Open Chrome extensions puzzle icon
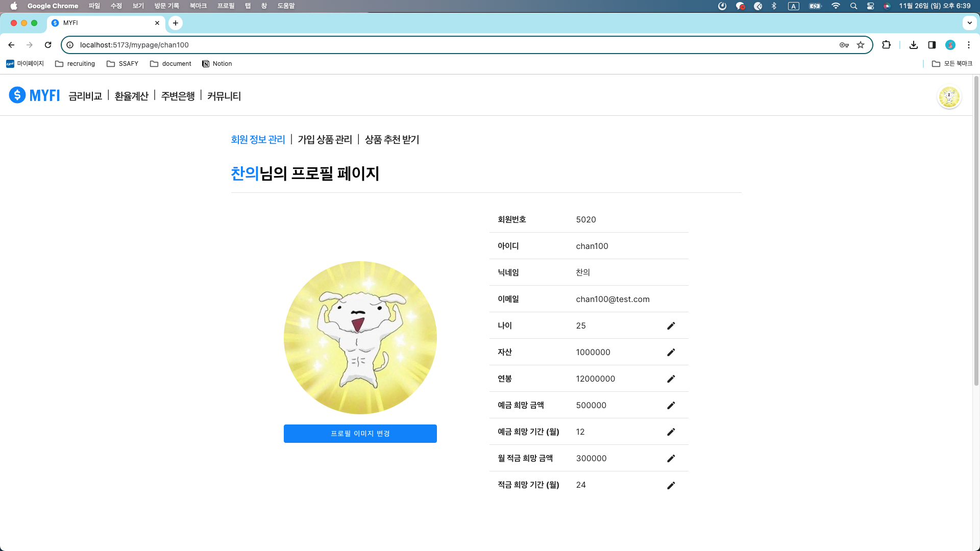The width and height of the screenshot is (980, 551). [886, 45]
